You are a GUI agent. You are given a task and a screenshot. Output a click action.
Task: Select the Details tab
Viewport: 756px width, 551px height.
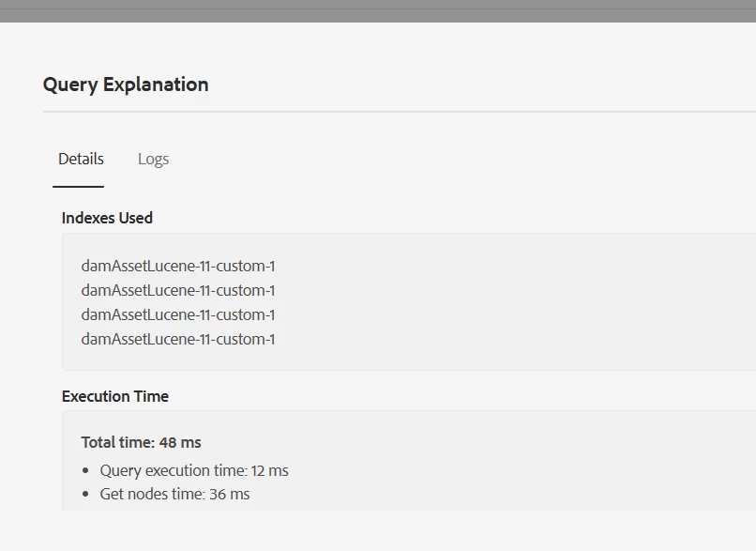pyautogui.click(x=81, y=159)
